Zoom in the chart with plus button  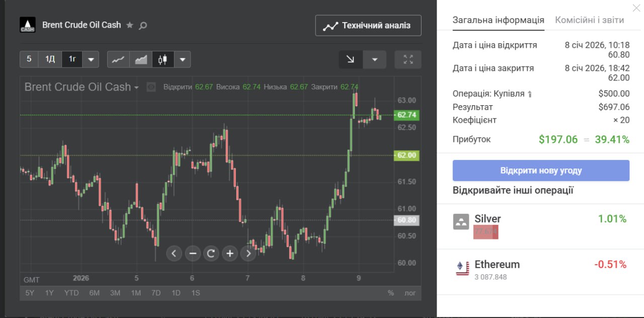[x=229, y=253]
